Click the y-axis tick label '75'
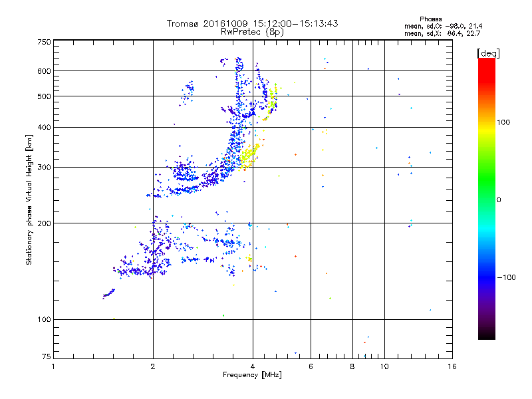 [47, 356]
